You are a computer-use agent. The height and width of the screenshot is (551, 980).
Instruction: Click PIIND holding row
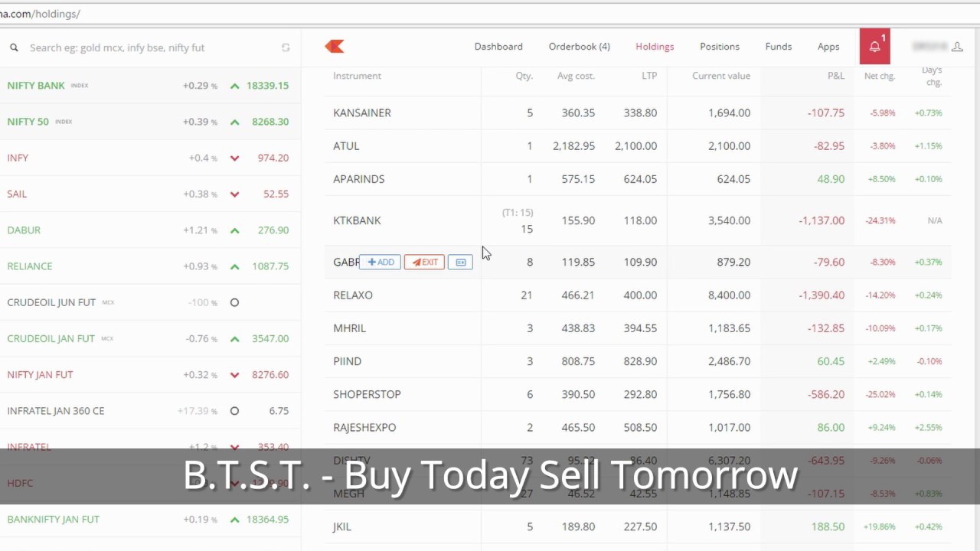[x=637, y=361]
